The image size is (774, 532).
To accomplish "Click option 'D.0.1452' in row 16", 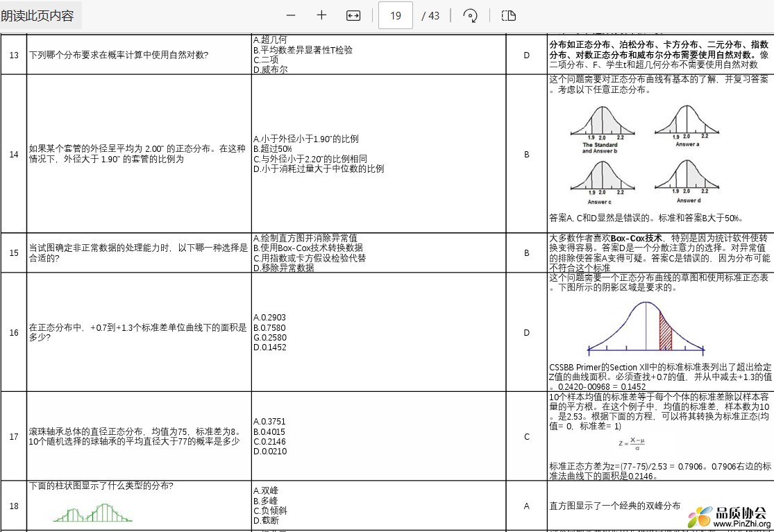I will (269, 347).
